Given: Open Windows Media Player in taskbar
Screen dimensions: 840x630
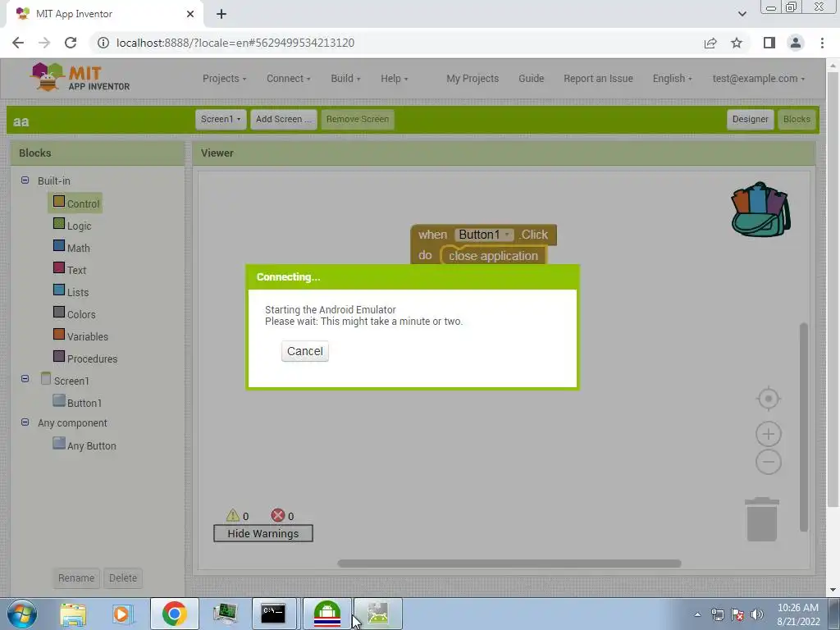Looking at the screenshot, I should click(x=122, y=614).
